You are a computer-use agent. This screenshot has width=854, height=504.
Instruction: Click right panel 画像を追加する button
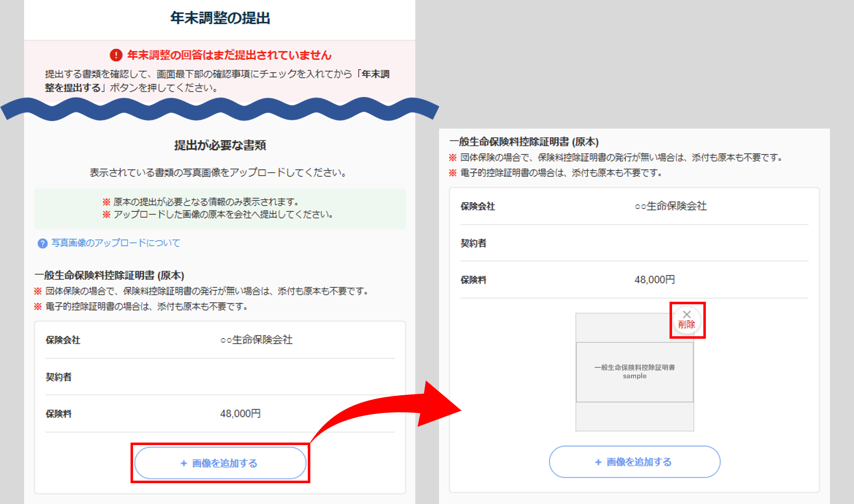pyautogui.click(x=634, y=462)
